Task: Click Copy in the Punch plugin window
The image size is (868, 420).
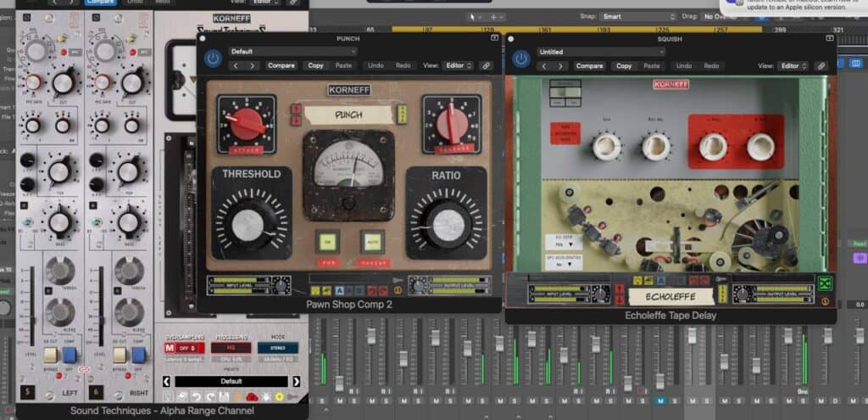Action: [315, 65]
